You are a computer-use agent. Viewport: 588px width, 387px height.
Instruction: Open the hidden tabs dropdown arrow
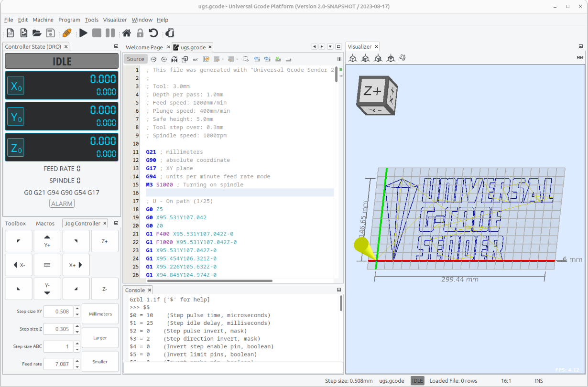[330, 46]
